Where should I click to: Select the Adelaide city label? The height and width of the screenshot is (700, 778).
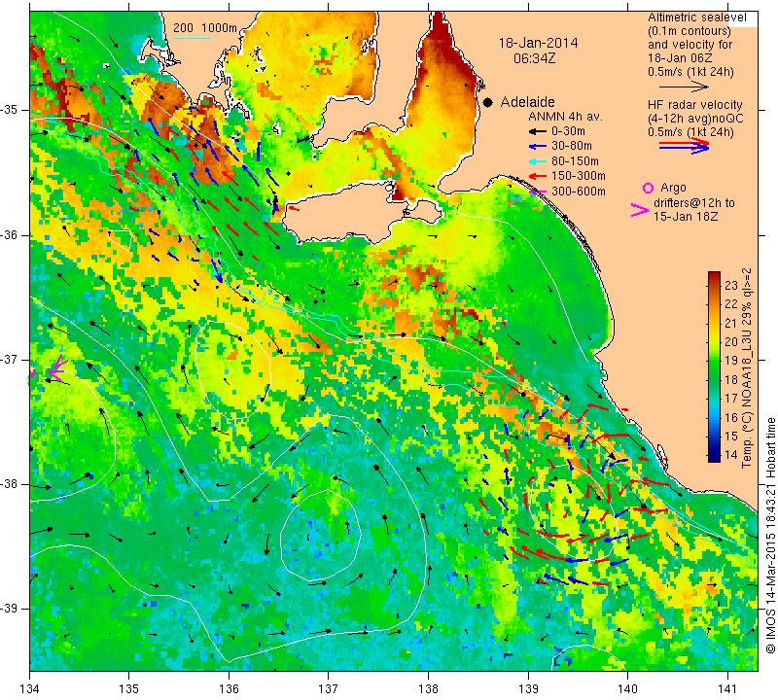click(527, 102)
